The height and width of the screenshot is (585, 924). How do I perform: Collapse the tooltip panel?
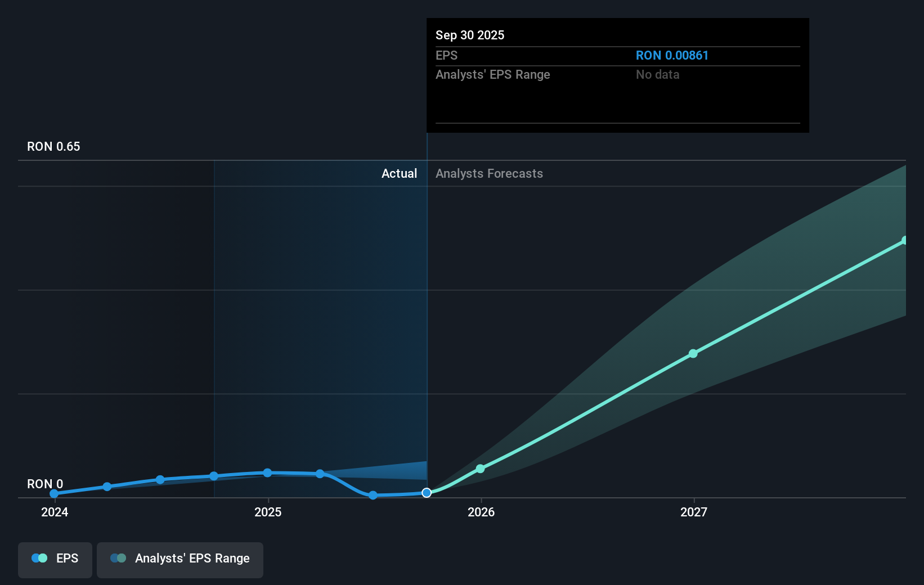pyautogui.click(x=617, y=35)
